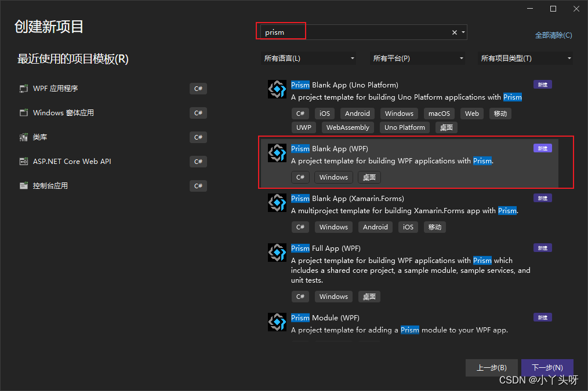Click the iOS tag under Uno Platform template
This screenshot has height=391, width=588.
325,114
